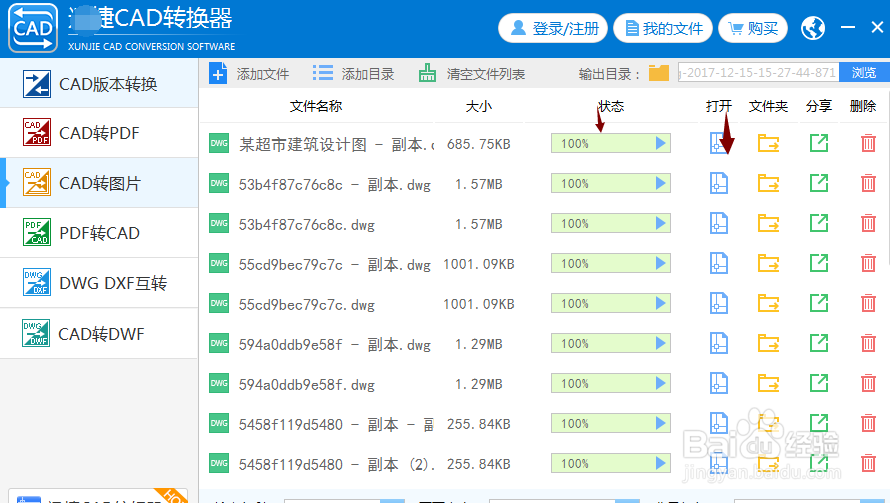The height and width of the screenshot is (503, 890).
Task: Click progress bar of 5458f119d5480 - 副本 (2)
Action: coord(611,463)
